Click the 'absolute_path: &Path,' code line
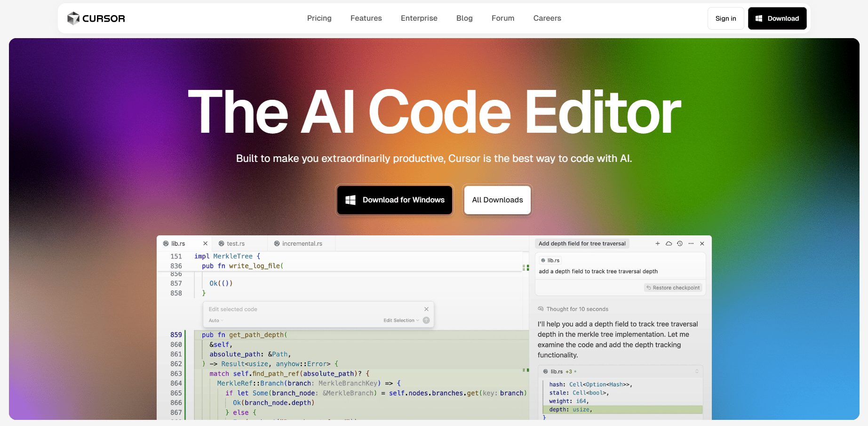 click(250, 354)
